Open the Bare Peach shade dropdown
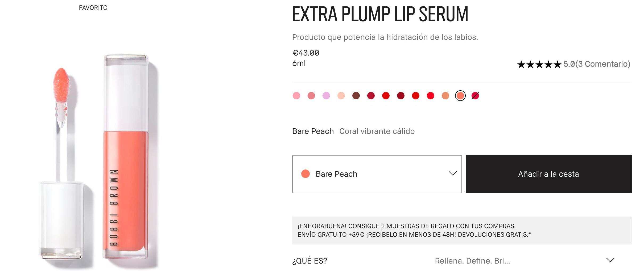The height and width of the screenshot is (271, 644). [377, 174]
